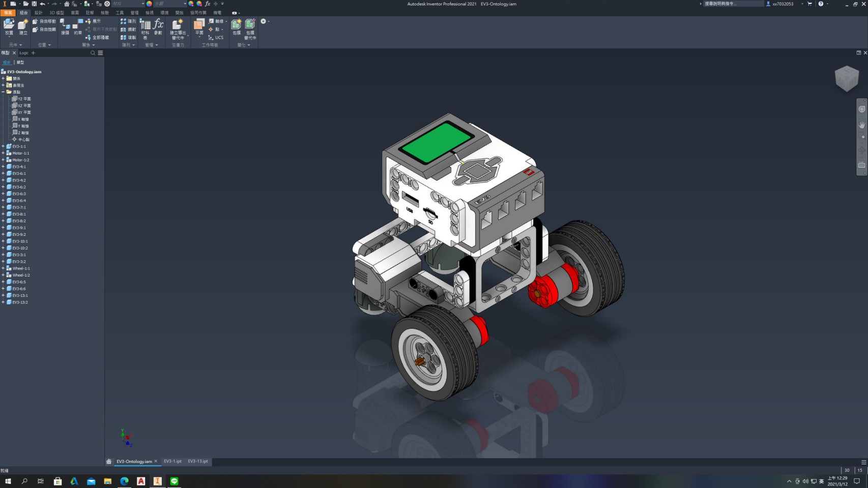Screen dimensions: 868x488
Task: Open the LINE app from the taskbar
Action: pyautogui.click(x=175, y=481)
